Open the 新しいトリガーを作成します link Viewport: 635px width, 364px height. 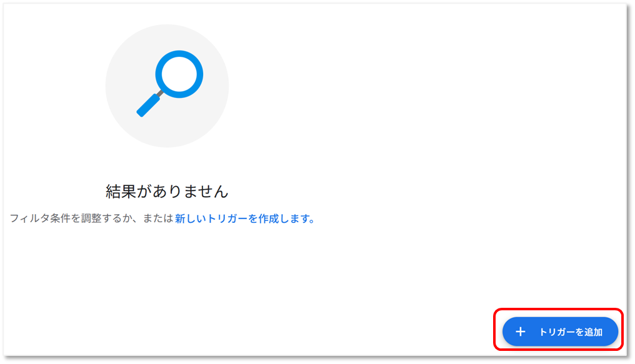pos(244,219)
